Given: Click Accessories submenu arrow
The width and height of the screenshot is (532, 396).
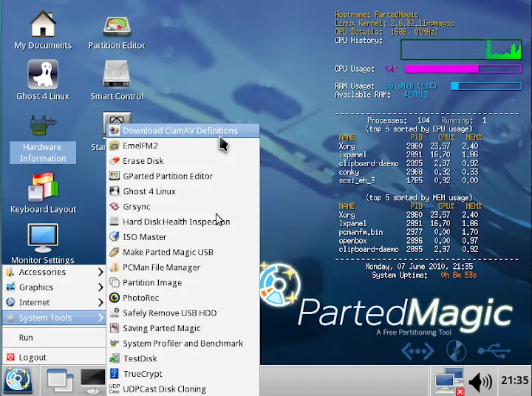Looking at the screenshot, I should coord(100,272).
